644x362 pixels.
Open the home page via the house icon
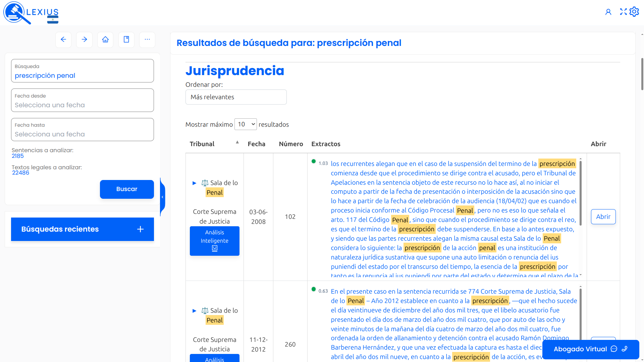(x=105, y=40)
